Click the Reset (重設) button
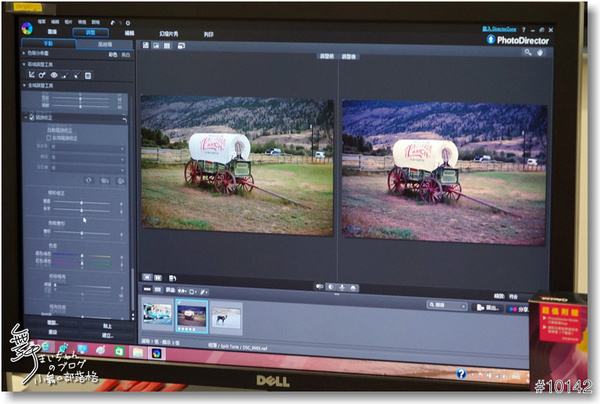 pyautogui.click(x=52, y=332)
